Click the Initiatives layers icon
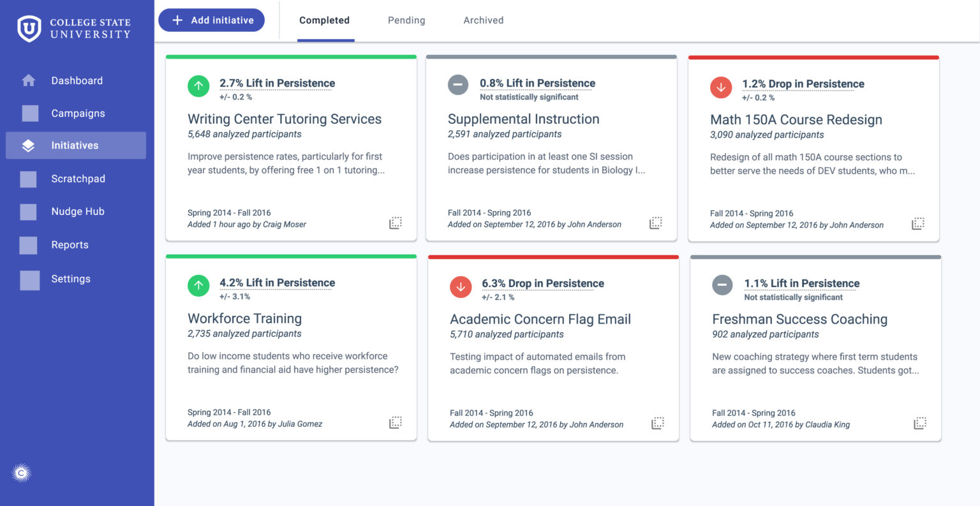This screenshot has width=980, height=506. point(28,145)
